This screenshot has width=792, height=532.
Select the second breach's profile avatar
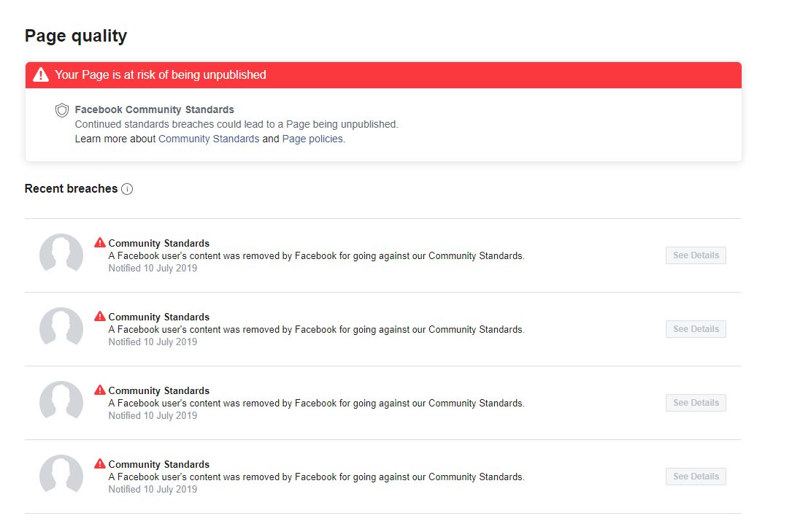[x=61, y=328]
